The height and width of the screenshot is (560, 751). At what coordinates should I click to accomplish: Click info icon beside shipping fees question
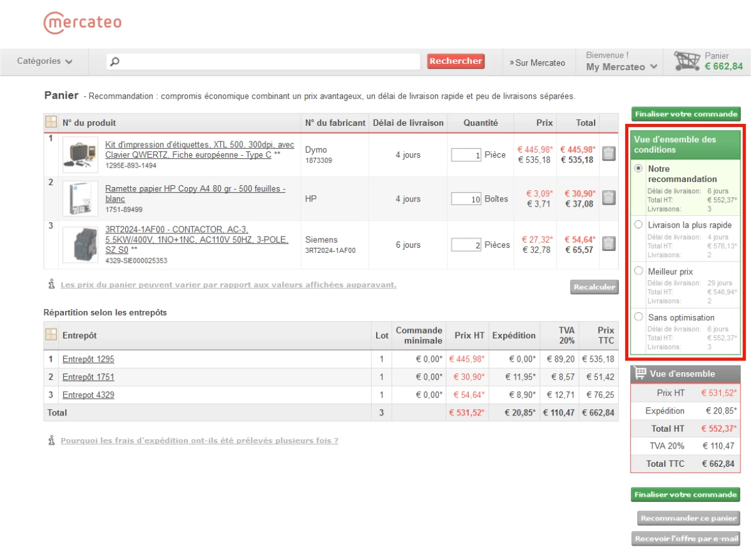pos(51,440)
